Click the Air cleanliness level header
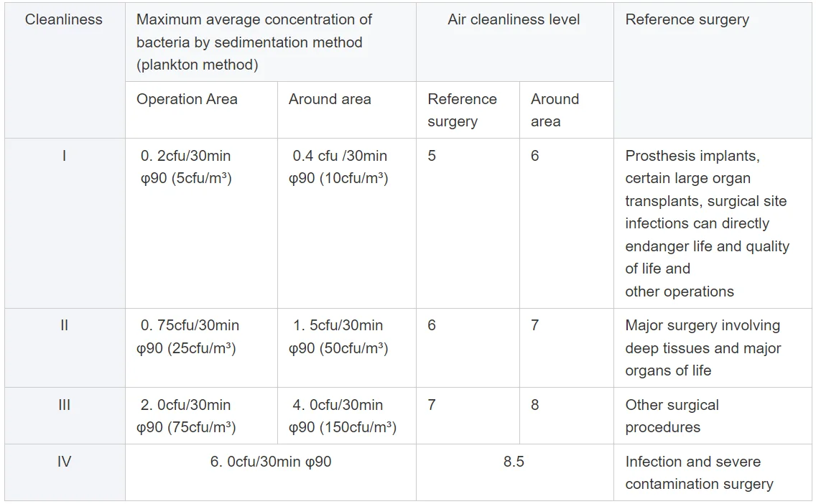 point(514,20)
